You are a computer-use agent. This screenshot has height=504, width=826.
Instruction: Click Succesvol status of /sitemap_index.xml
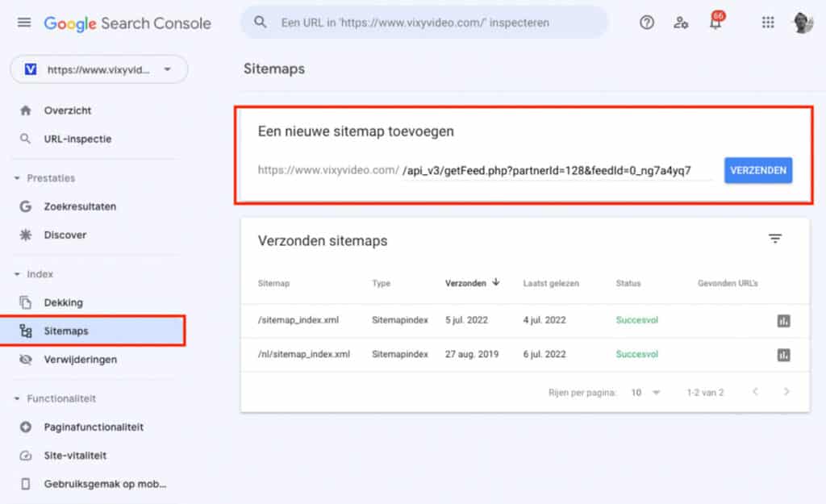(637, 320)
